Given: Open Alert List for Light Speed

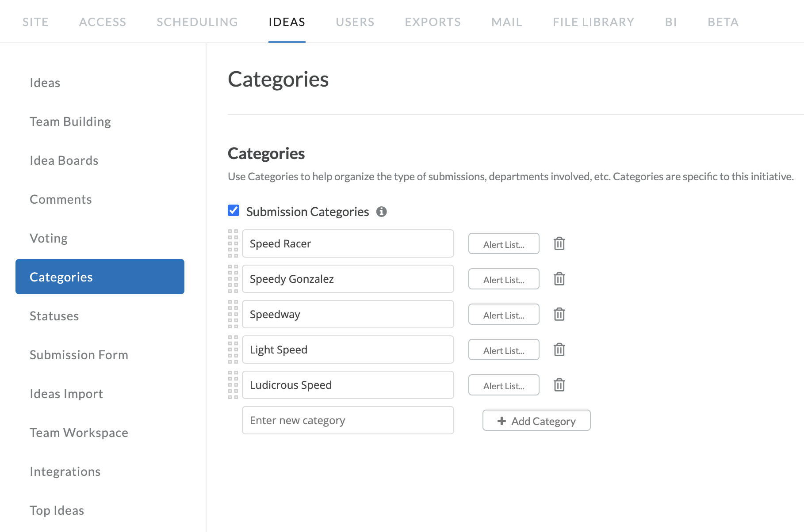Looking at the screenshot, I should coord(504,350).
